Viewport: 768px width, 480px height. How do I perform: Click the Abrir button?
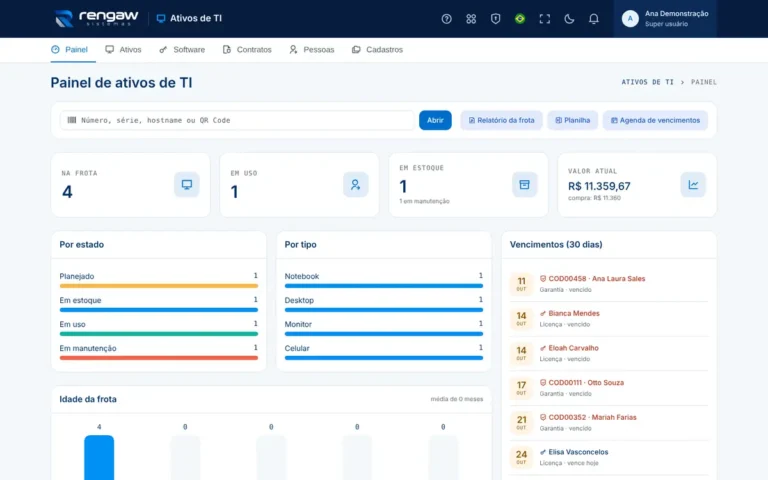coord(435,120)
